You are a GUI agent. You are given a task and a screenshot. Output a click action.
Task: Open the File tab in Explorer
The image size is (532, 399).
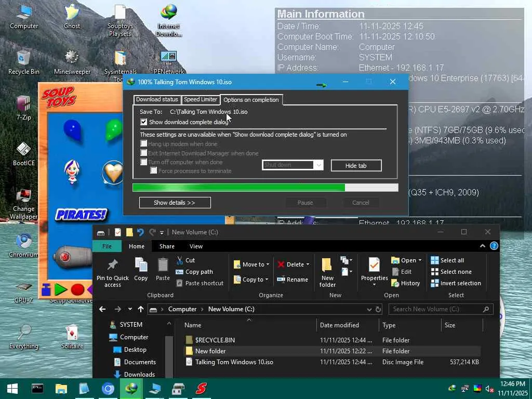click(x=107, y=246)
